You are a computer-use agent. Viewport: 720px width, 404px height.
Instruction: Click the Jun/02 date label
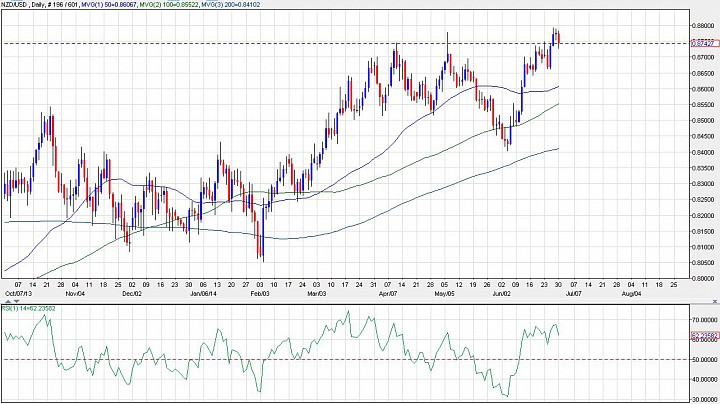click(x=501, y=293)
